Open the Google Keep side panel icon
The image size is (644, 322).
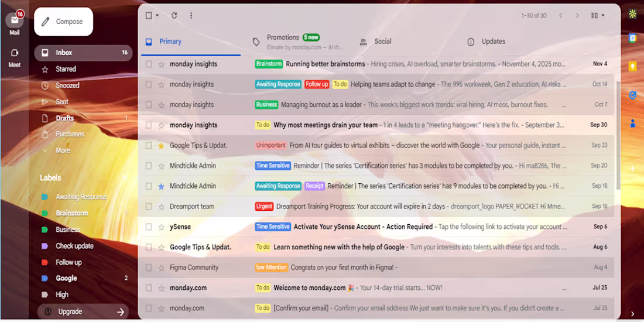632,66
